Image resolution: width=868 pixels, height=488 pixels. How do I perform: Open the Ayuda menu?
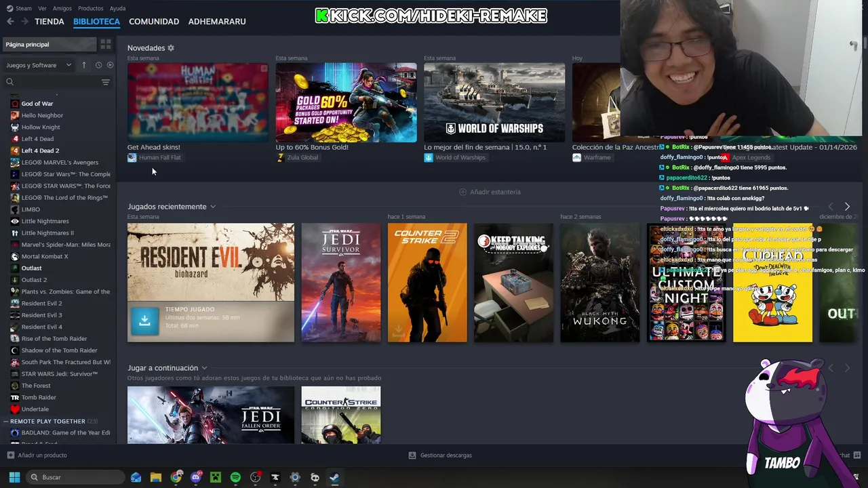[117, 8]
